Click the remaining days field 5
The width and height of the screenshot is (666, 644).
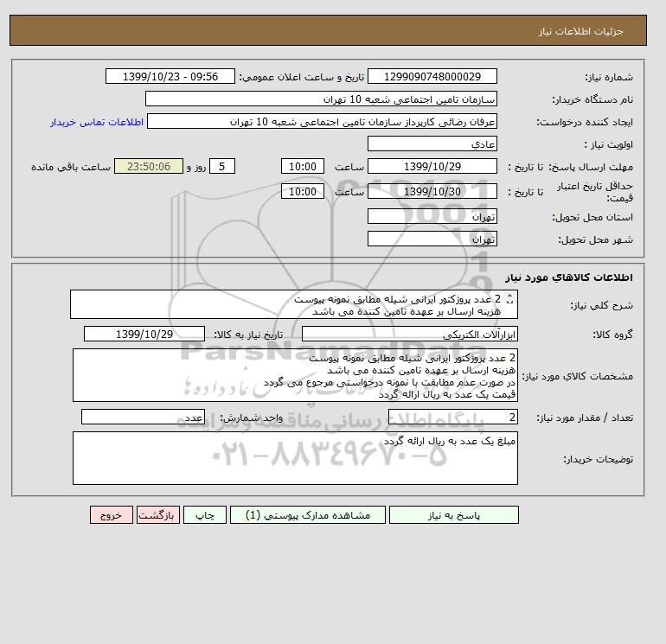point(222,167)
